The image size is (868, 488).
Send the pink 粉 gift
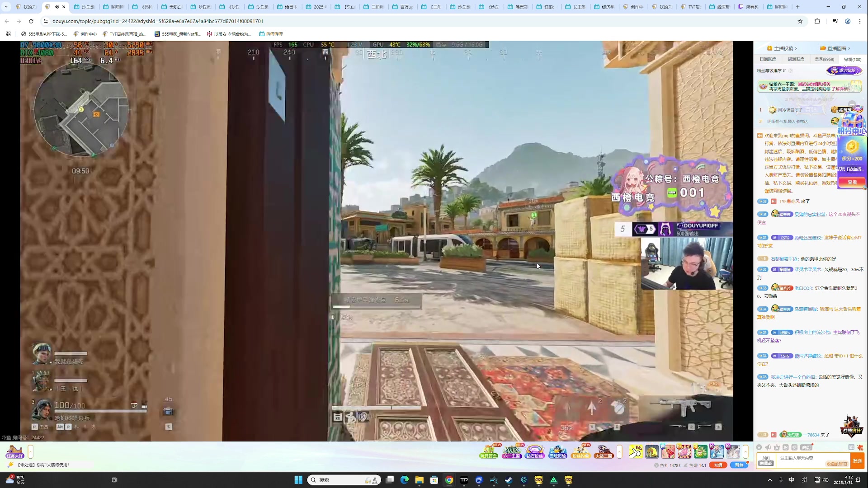[x=684, y=451]
